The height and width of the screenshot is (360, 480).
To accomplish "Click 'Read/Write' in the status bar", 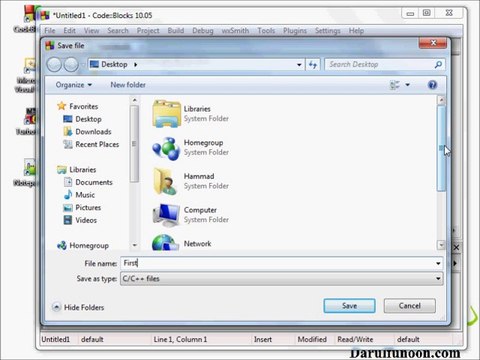I will (x=355, y=339).
